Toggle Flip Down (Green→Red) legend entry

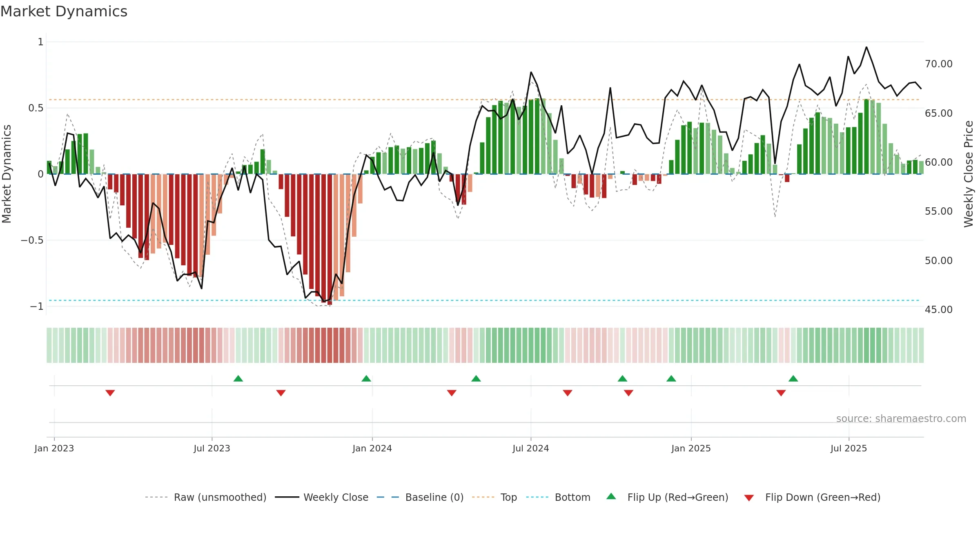(x=812, y=497)
